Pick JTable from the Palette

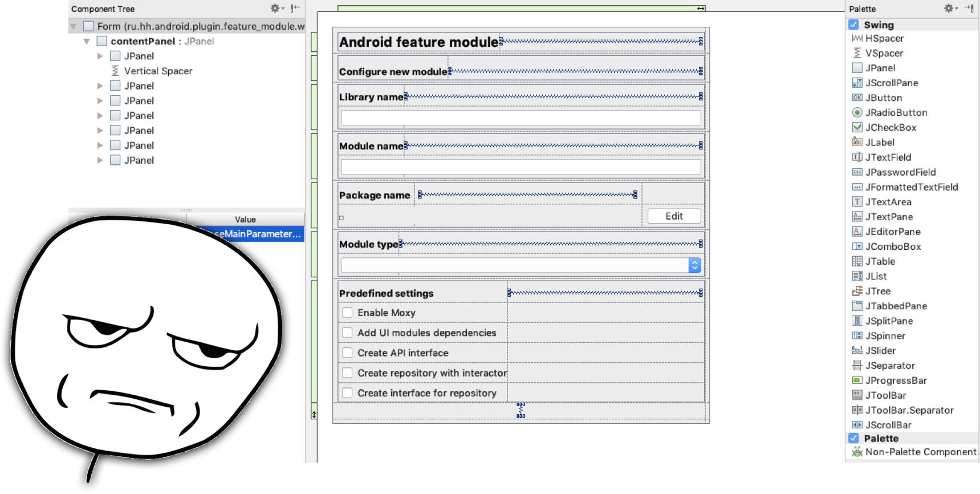(x=874, y=261)
